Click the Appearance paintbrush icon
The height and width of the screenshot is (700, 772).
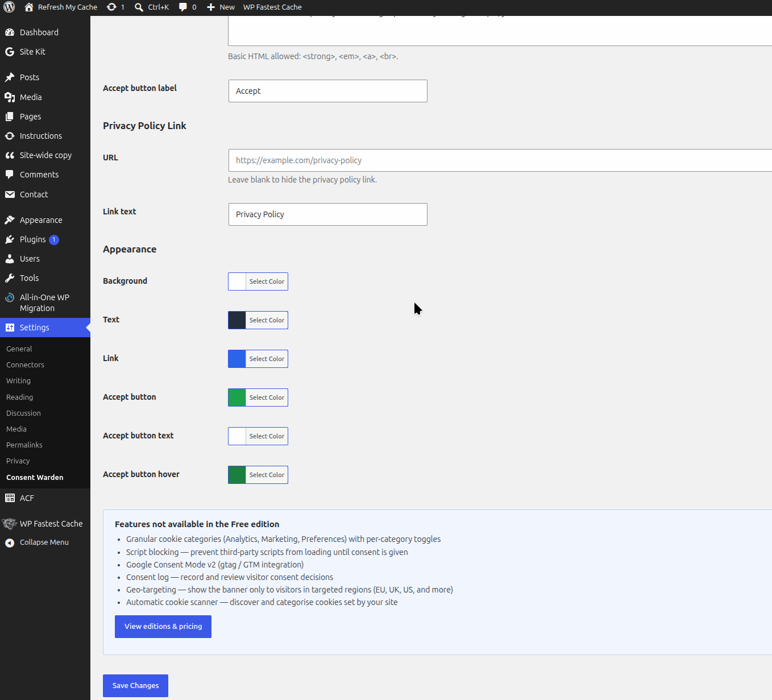click(10, 220)
